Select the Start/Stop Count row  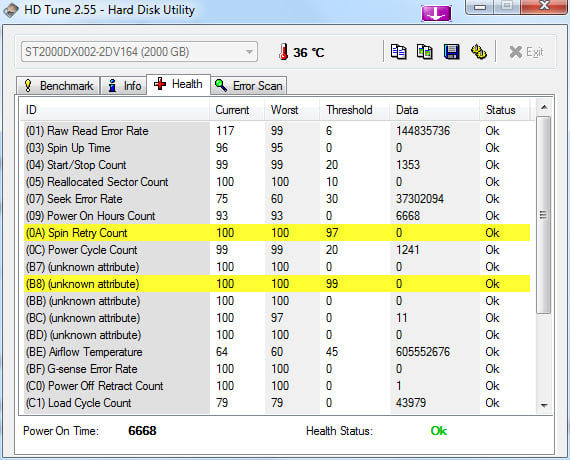pos(277,165)
